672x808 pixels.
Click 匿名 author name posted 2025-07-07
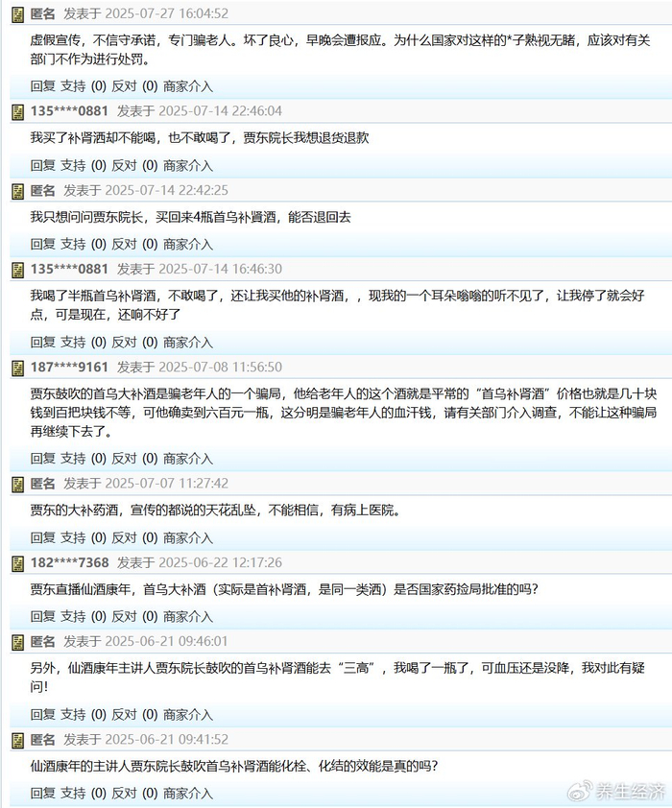coord(43,484)
